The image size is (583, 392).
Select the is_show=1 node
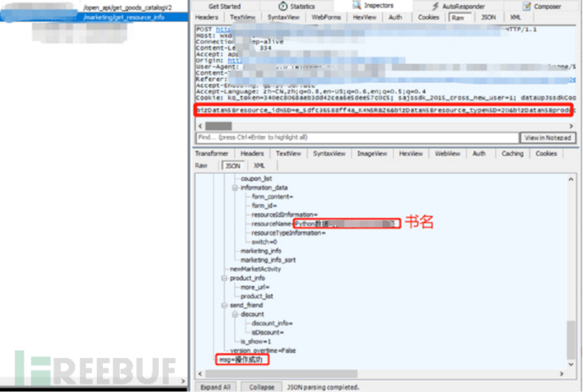[x=255, y=341]
